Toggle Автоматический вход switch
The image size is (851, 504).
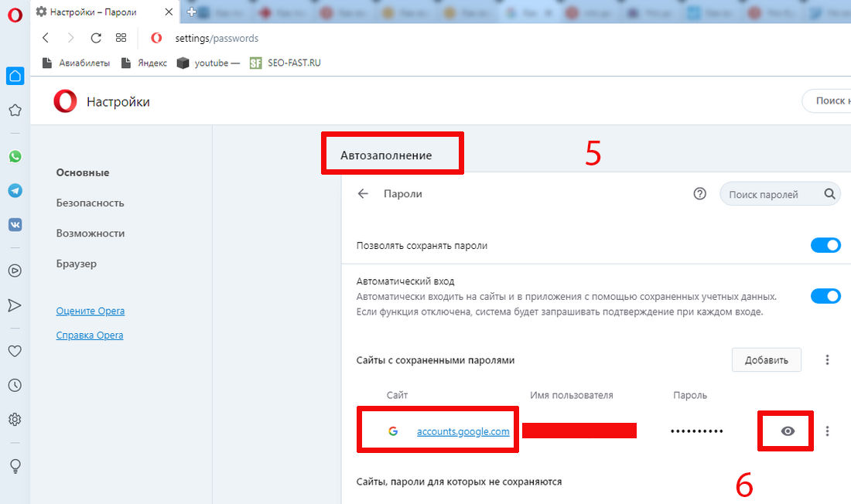click(825, 296)
